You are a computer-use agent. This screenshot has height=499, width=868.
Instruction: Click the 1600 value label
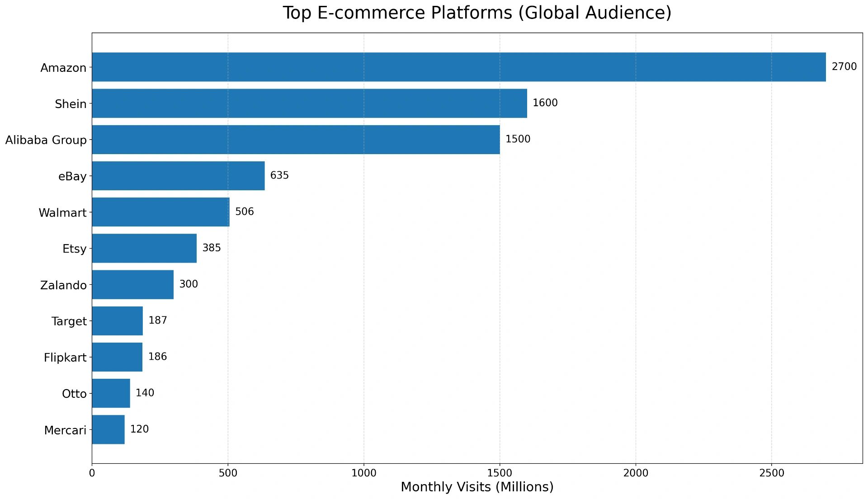tap(545, 103)
